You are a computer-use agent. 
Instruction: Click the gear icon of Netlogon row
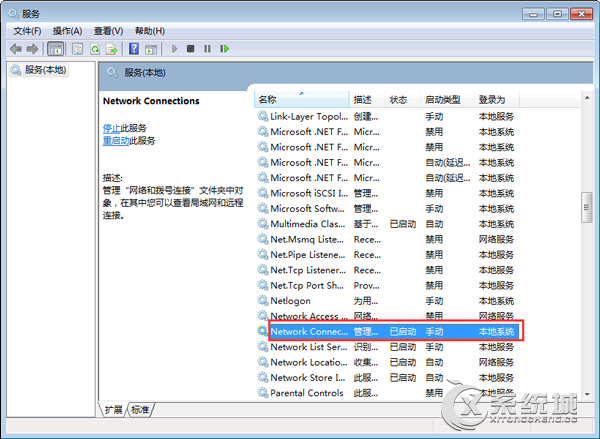pyautogui.click(x=262, y=300)
